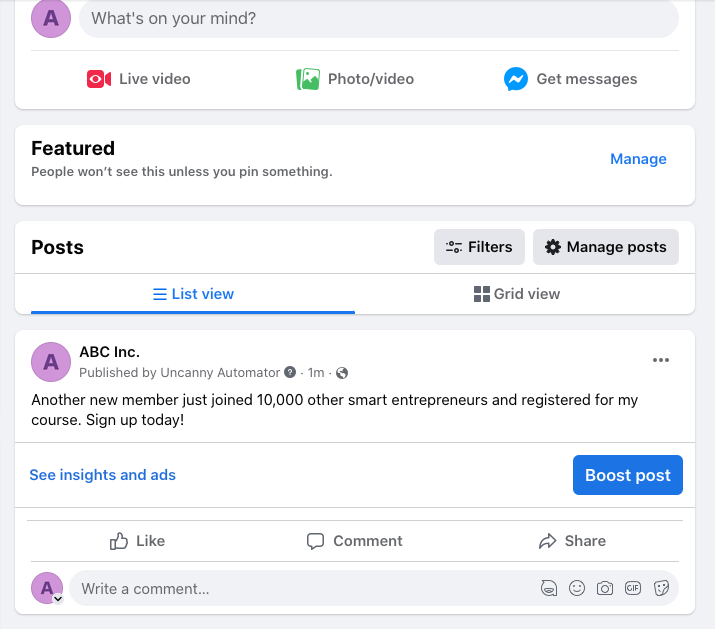Insert an emoji in the comment
The width and height of the screenshot is (715, 629).
tap(577, 589)
